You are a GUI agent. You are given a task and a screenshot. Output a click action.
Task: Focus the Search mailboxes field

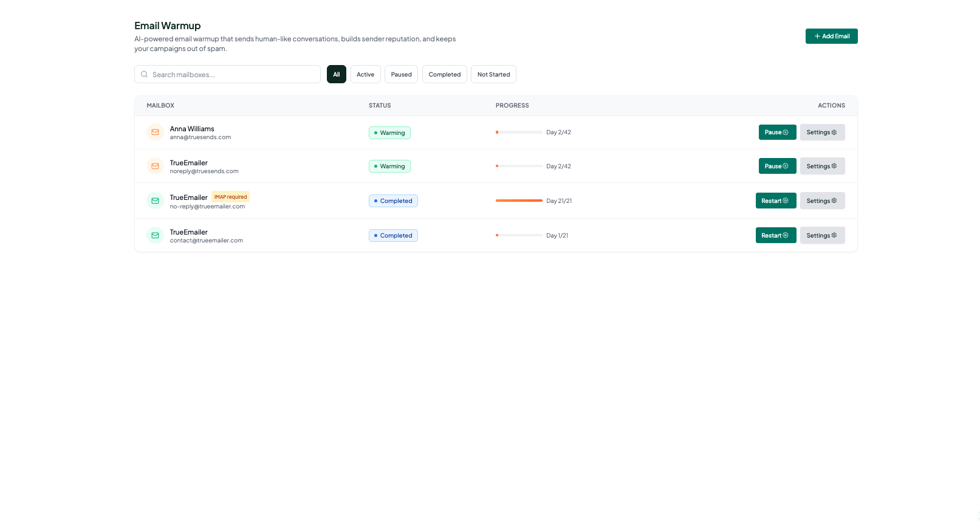tap(227, 75)
